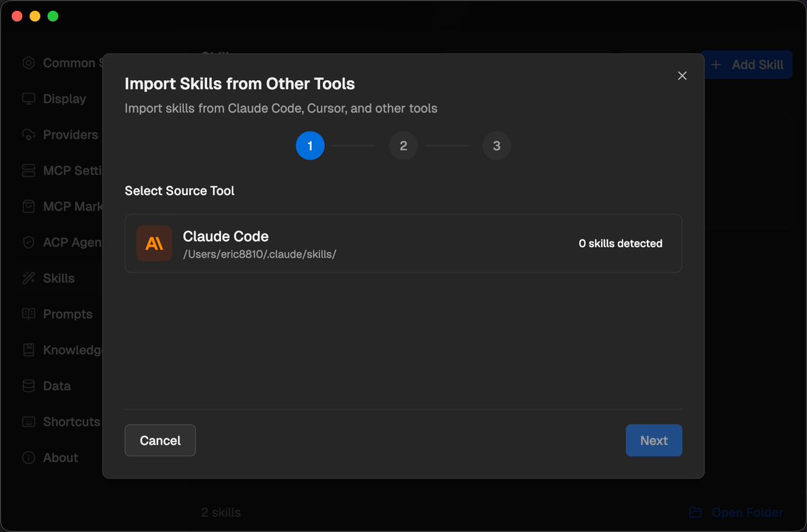Click step 3 indicator in the wizard

[x=496, y=145]
